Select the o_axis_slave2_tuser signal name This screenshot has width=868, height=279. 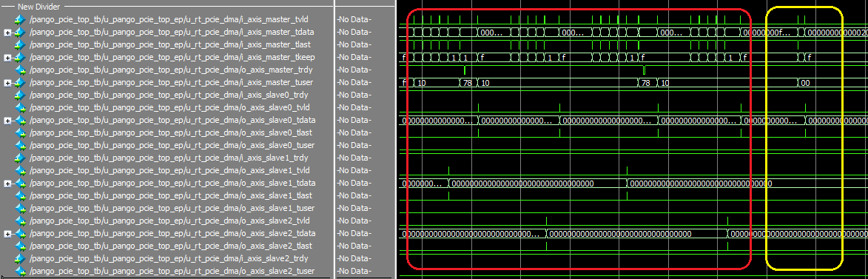click(x=172, y=272)
